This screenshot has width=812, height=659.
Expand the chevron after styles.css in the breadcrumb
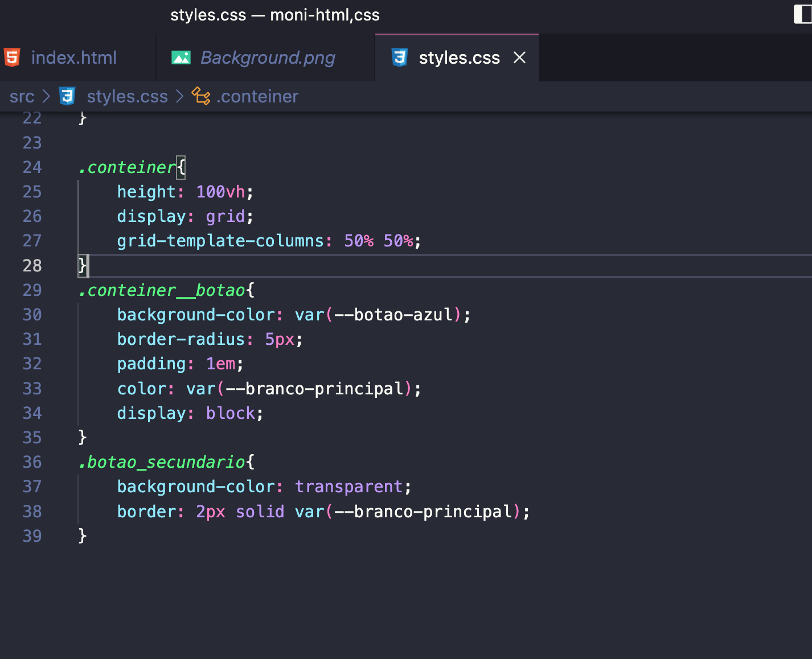180,96
